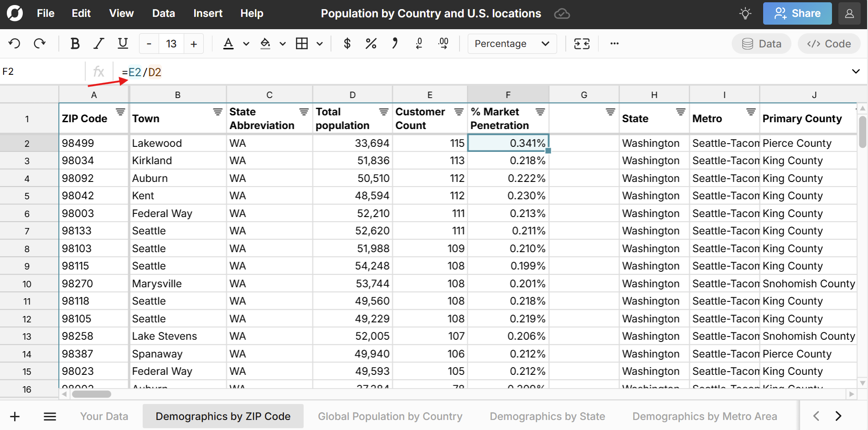Select the text color swatch
868x430 pixels.
click(x=228, y=43)
